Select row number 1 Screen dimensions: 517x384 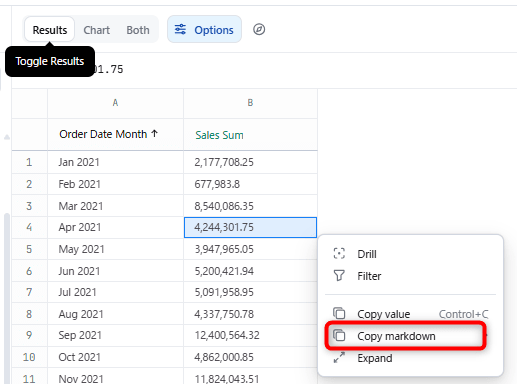coord(29,162)
